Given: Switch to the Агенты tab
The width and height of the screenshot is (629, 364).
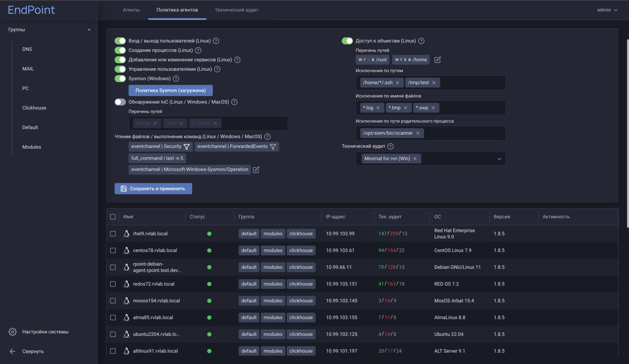Looking at the screenshot, I should [x=131, y=10].
